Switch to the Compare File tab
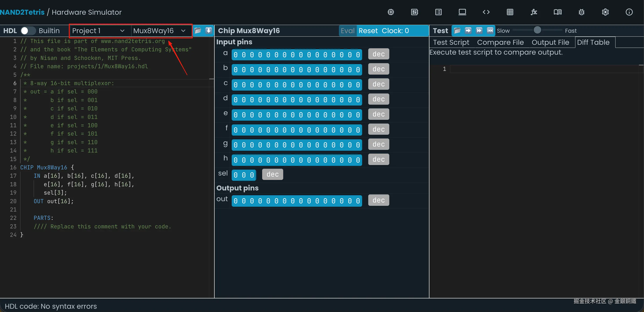 pos(500,42)
